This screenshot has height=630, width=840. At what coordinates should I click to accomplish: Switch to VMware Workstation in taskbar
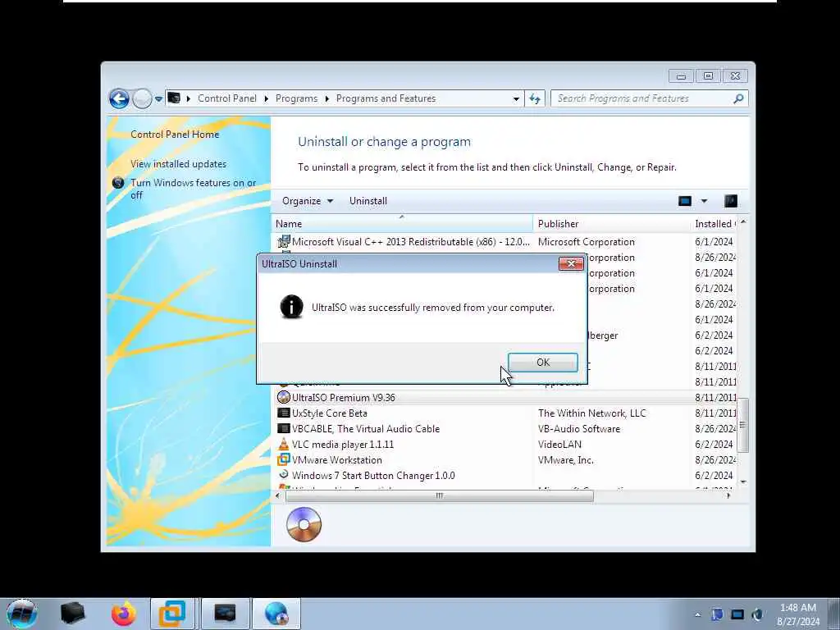pyautogui.click(x=173, y=614)
